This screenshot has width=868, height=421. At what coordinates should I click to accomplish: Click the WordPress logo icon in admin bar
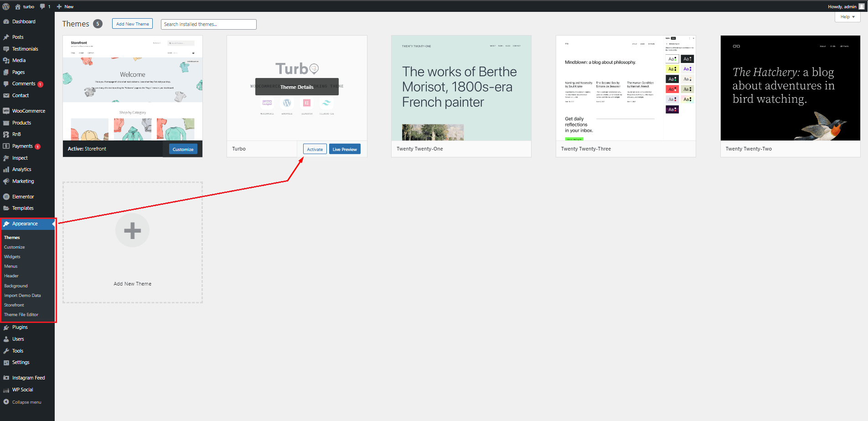6,6
